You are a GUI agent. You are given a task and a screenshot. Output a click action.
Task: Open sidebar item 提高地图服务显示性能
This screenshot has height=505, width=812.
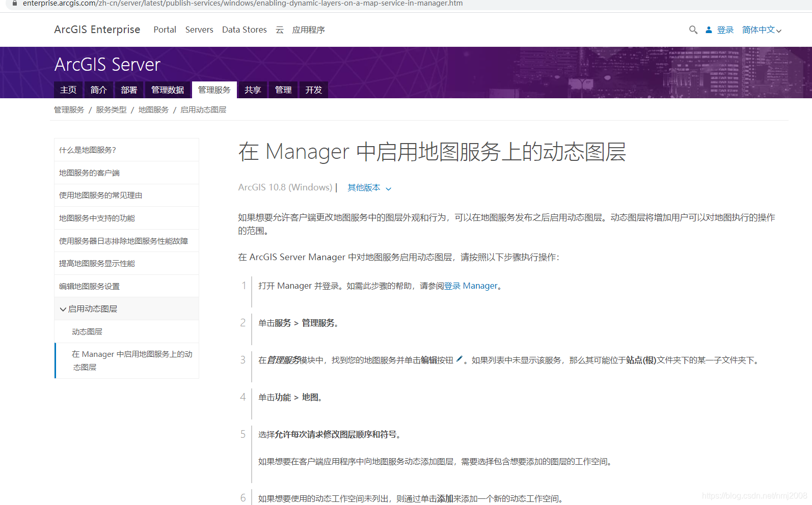click(126, 264)
